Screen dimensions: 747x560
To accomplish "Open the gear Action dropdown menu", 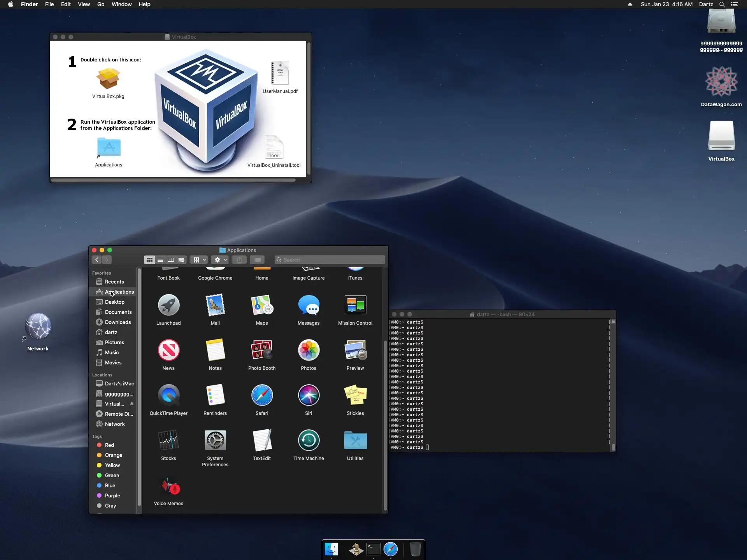I will pos(220,260).
